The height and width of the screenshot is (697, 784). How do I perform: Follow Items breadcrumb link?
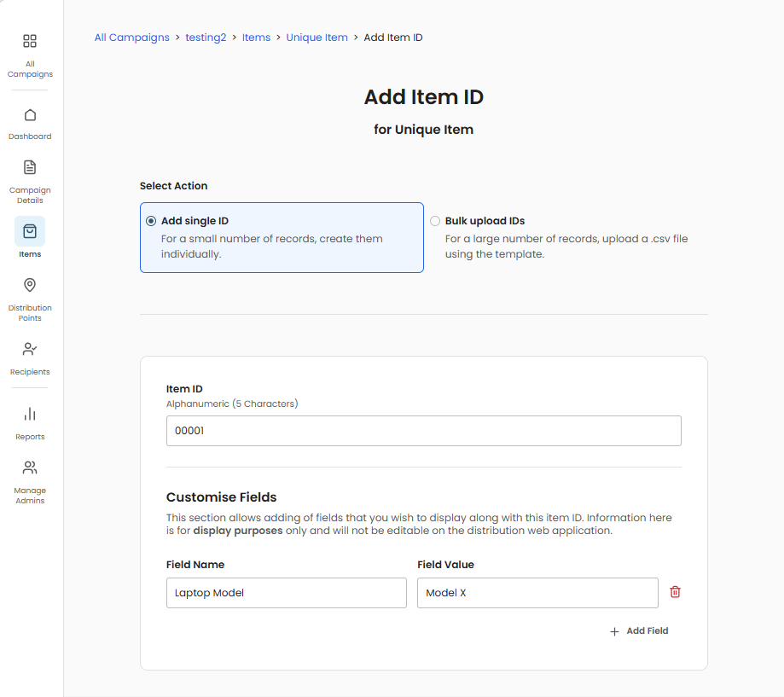256,38
